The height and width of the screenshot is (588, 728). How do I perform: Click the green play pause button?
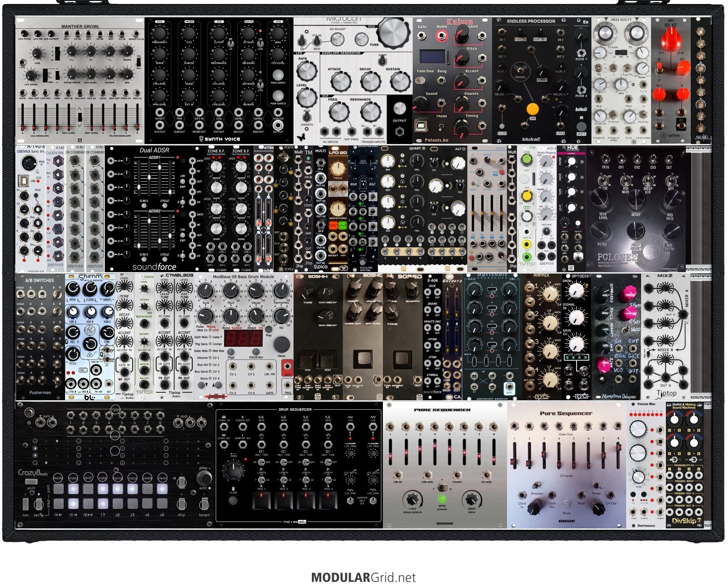442,498
